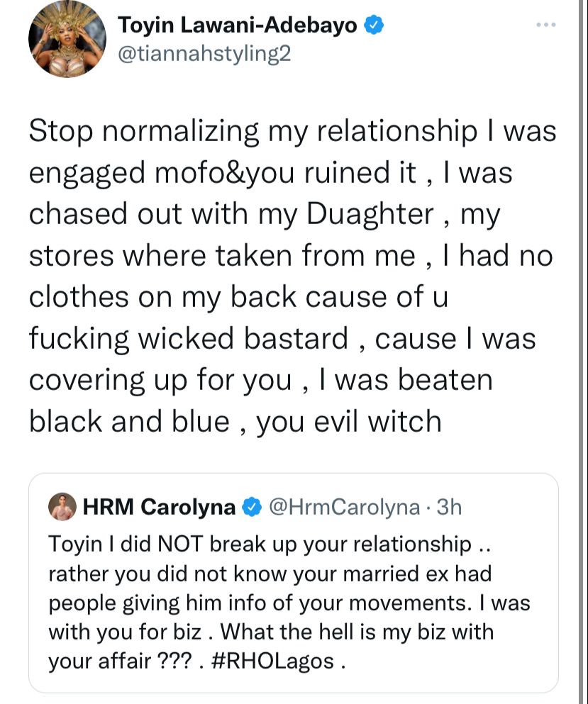Viewport: 588px width, 704px height.
Task: Open the #RHOLagos hashtag
Action: coord(272,661)
